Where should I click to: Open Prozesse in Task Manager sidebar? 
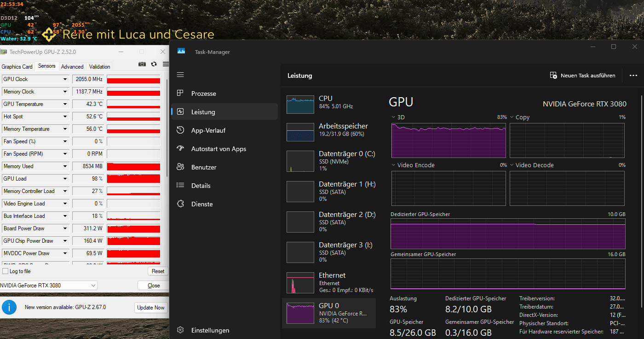point(224,94)
